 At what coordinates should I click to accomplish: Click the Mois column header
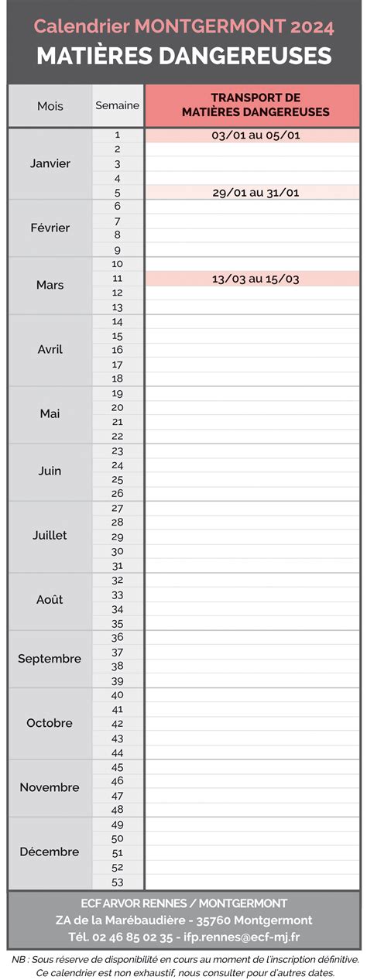pyautogui.click(x=50, y=105)
